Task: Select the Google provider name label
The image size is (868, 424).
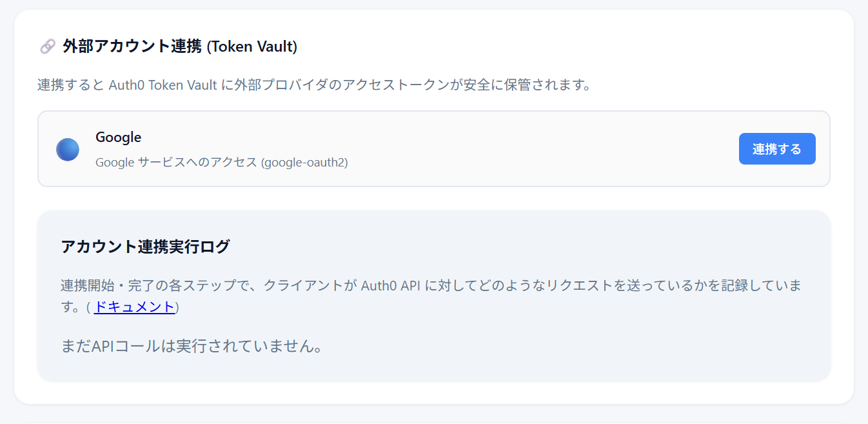Action: tap(118, 137)
